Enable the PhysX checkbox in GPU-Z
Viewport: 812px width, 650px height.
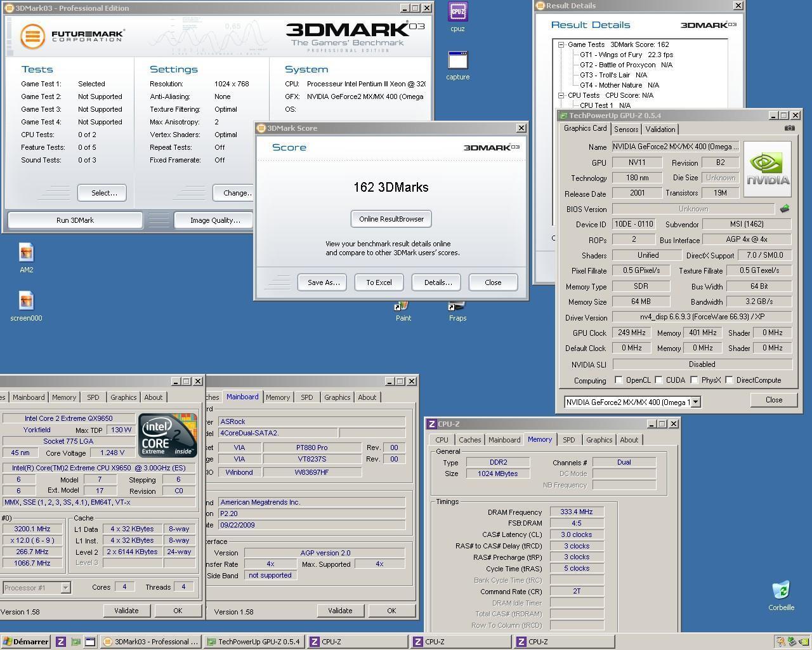pyautogui.click(x=694, y=380)
